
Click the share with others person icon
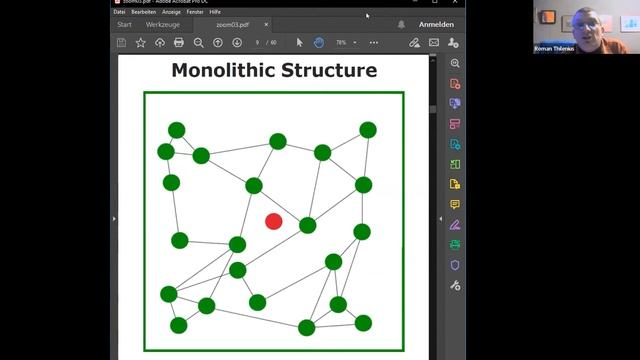tap(453, 42)
